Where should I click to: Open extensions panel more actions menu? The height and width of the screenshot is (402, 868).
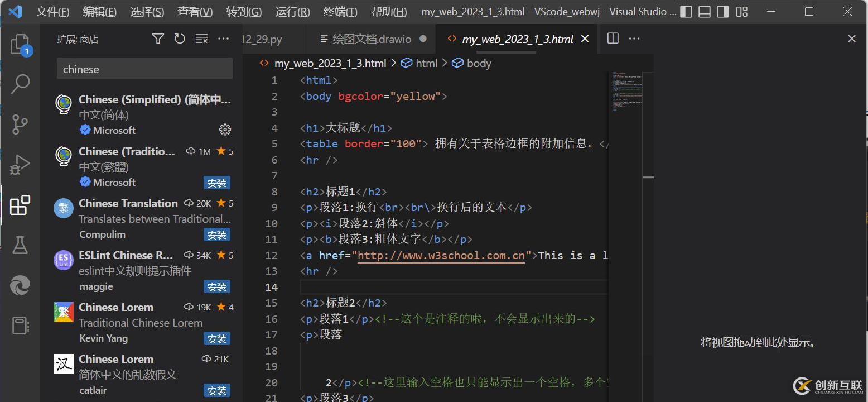(x=223, y=39)
